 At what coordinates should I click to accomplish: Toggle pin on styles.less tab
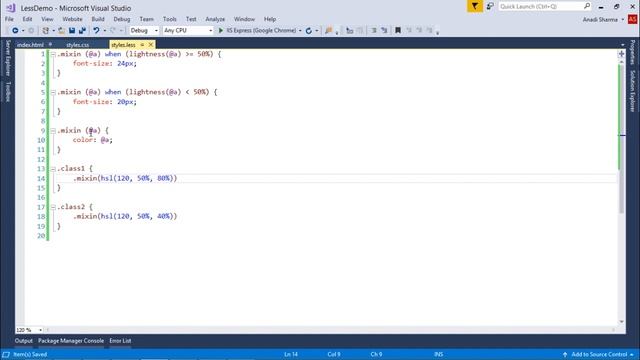[142, 44]
